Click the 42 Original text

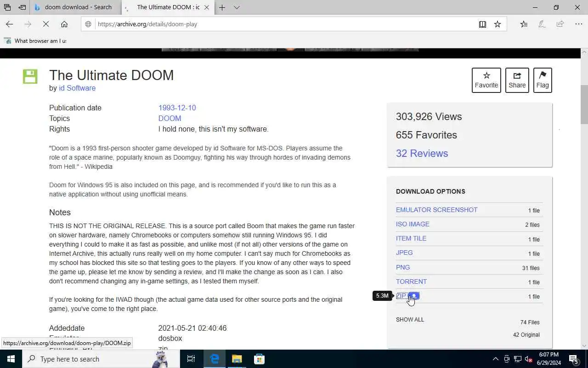pyautogui.click(x=526, y=335)
